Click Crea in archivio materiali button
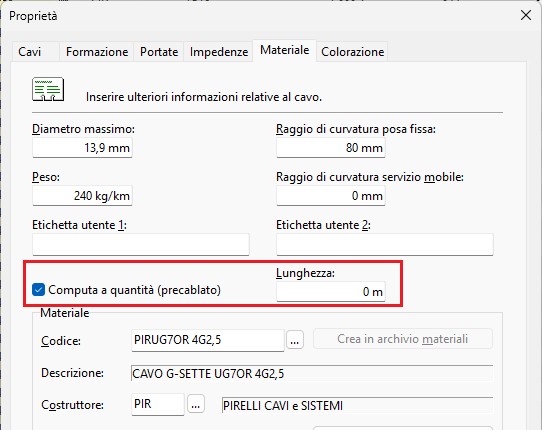Screen dimensions: 542x430 pos(403,339)
